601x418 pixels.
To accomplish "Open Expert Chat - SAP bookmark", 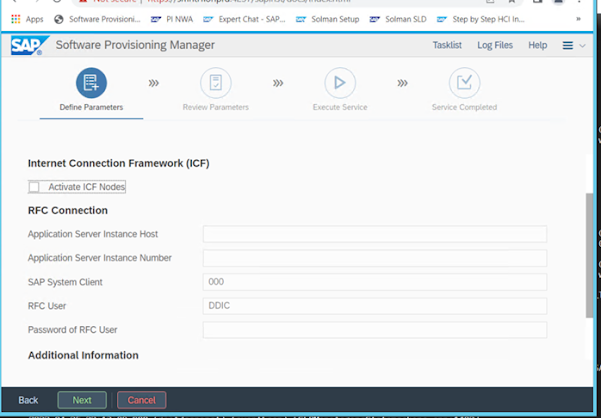I will (244, 19).
